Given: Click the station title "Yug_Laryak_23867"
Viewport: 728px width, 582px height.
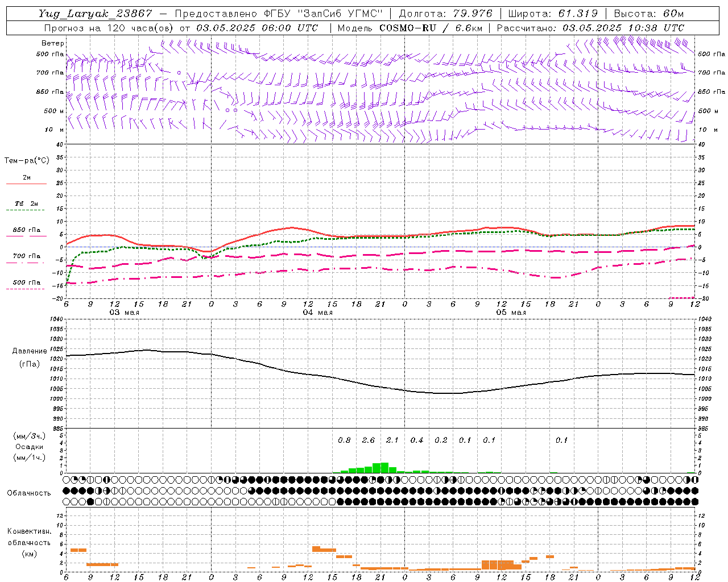Looking at the screenshot, I should [x=96, y=14].
